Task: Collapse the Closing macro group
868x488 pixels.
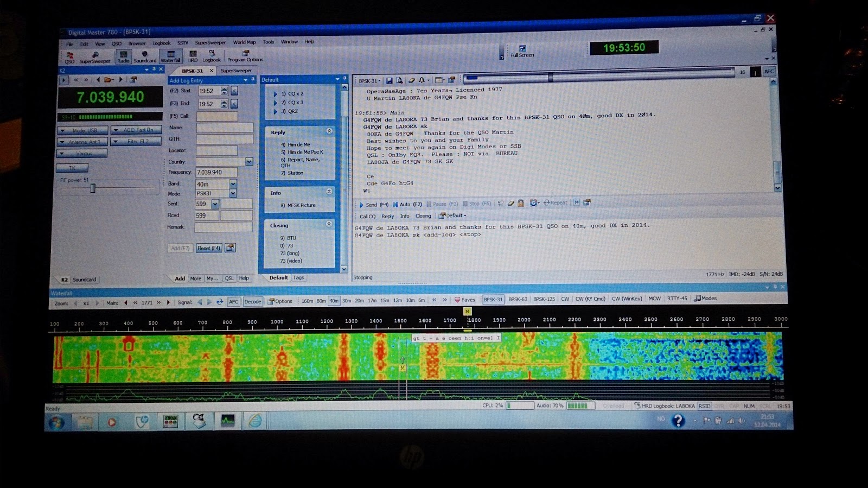Action: click(329, 224)
